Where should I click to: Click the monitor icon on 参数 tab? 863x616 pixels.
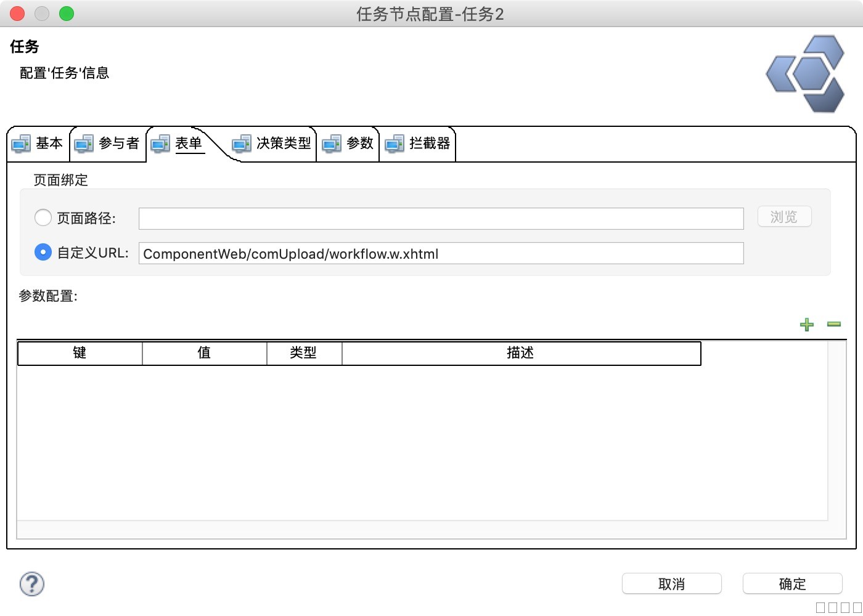332,144
